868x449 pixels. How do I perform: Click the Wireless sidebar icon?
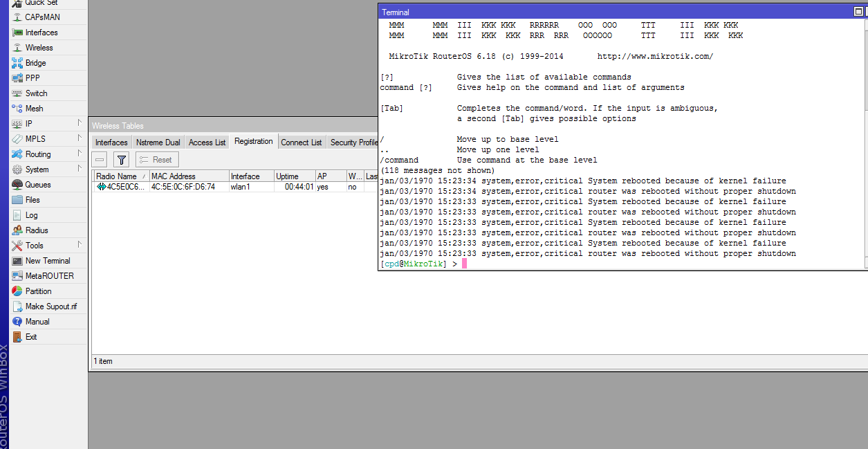click(x=17, y=48)
